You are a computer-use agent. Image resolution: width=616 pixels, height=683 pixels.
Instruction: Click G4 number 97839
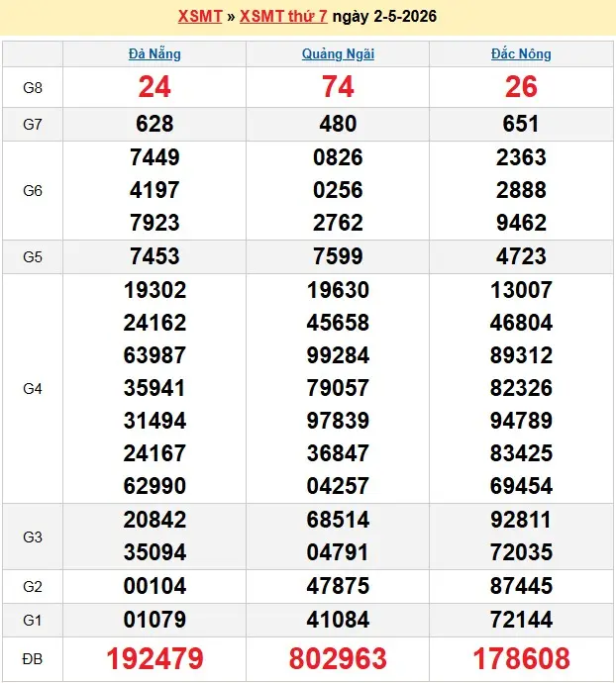[338, 421]
